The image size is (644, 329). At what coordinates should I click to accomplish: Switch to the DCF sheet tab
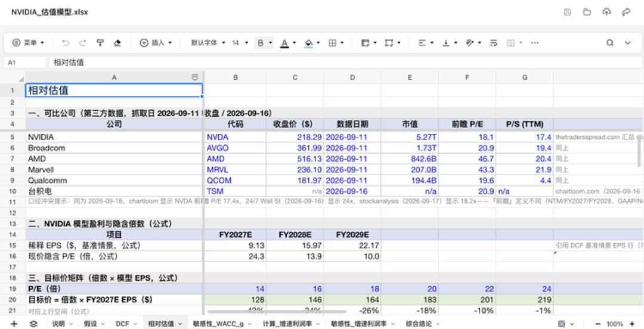pos(122,324)
